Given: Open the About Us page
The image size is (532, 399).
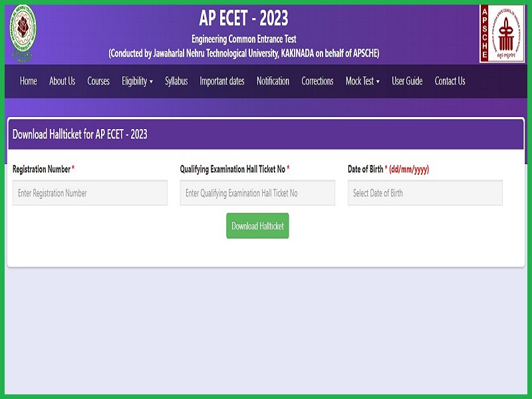Looking at the screenshot, I should 62,81.
